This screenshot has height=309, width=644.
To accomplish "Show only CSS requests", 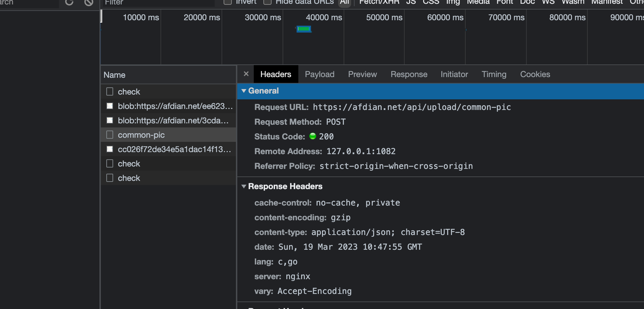I will [431, 2].
